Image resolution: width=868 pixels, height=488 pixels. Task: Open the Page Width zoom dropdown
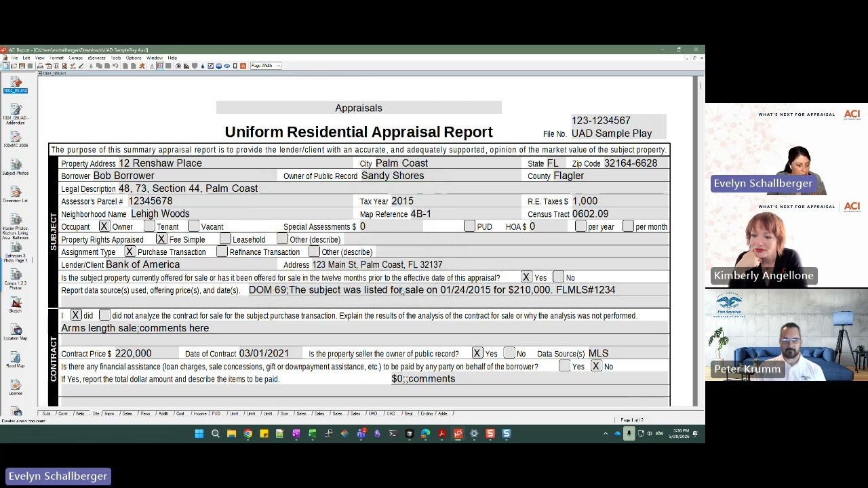[266, 66]
